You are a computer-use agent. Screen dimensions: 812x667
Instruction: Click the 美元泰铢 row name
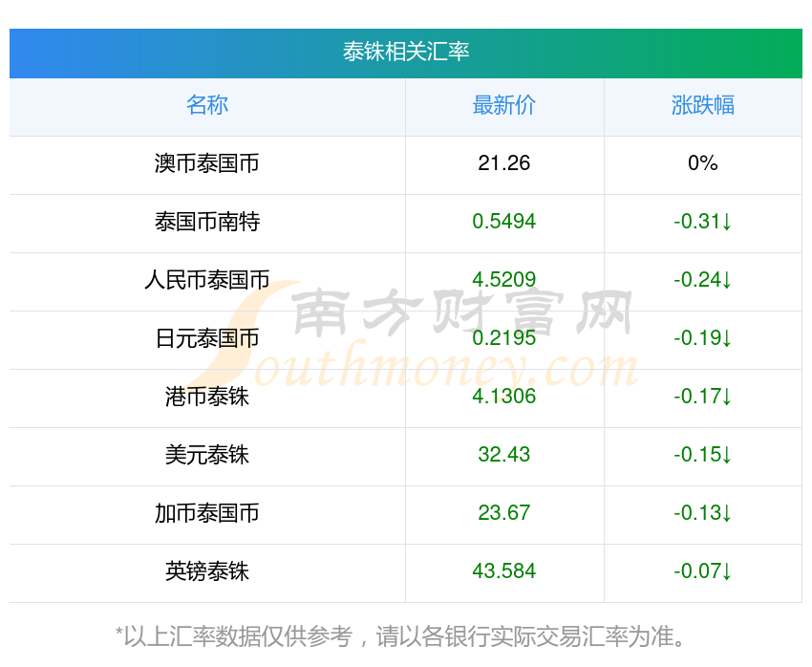click(x=207, y=455)
